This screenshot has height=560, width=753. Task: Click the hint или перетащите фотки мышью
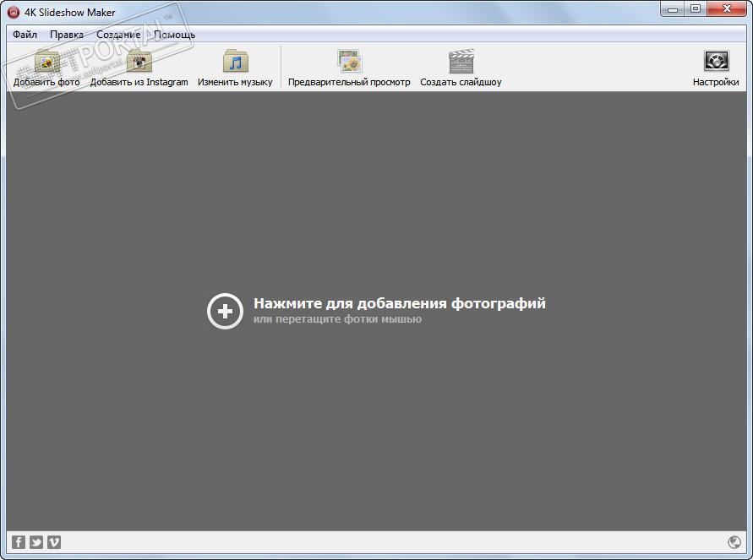337,319
